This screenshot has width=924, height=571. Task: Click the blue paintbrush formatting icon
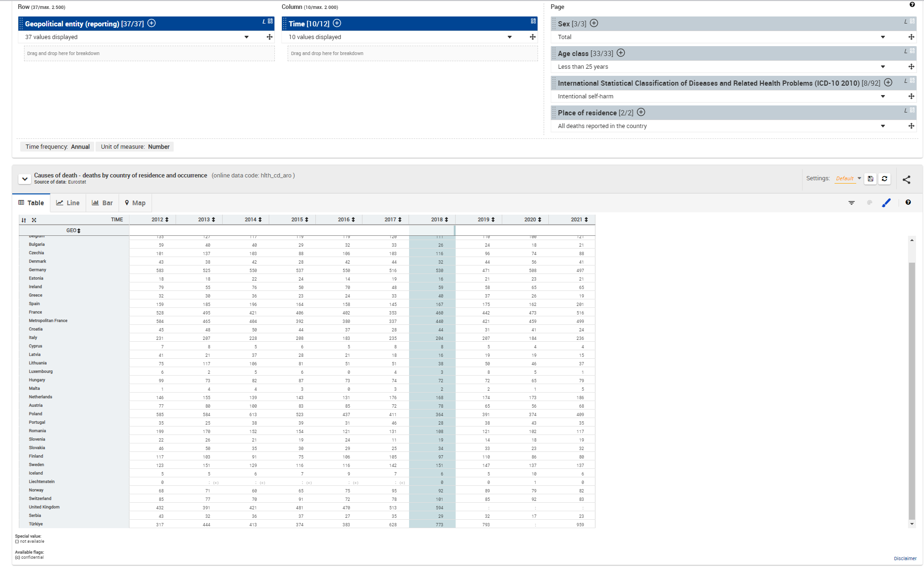886,203
